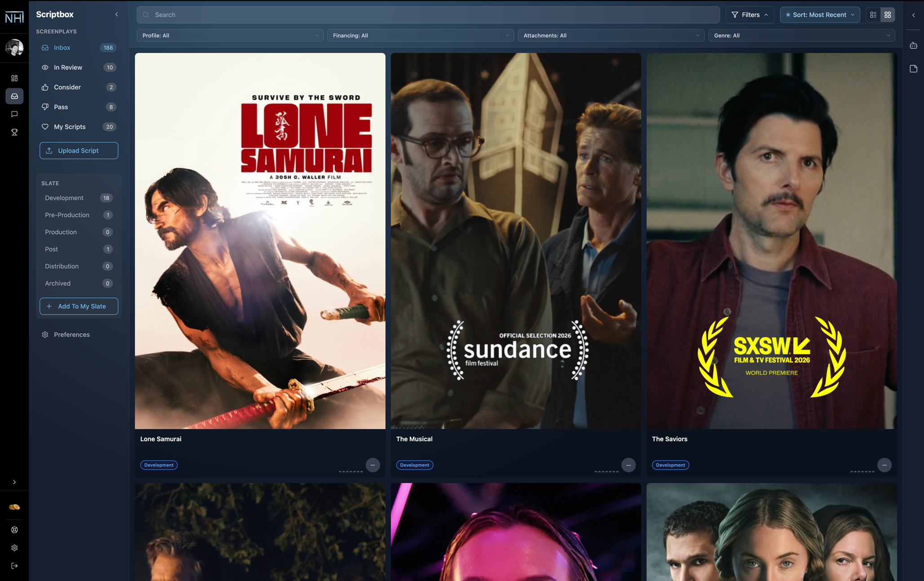
Task: Switch to list view layout
Action: (x=873, y=15)
